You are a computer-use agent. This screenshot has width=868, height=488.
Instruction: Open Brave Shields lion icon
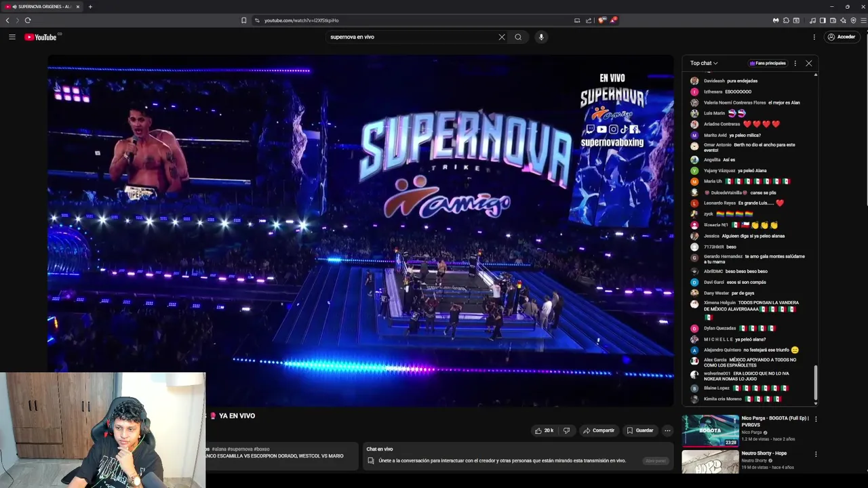pyautogui.click(x=601, y=20)
